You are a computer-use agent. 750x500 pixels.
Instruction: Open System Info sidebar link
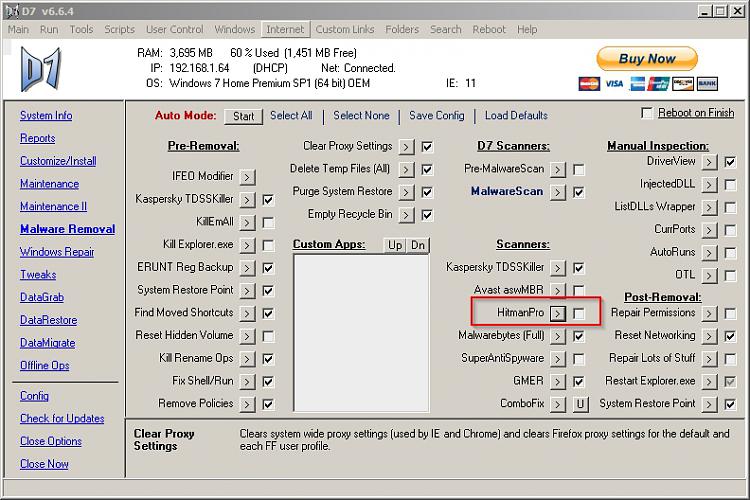46,115
